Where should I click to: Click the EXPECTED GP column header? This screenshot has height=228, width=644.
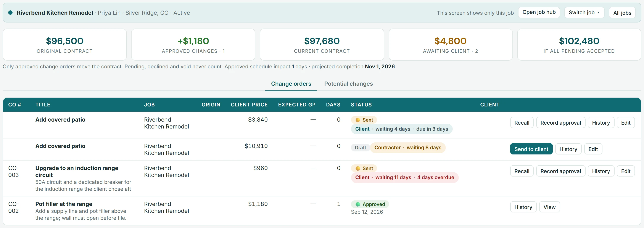(297, 105)
